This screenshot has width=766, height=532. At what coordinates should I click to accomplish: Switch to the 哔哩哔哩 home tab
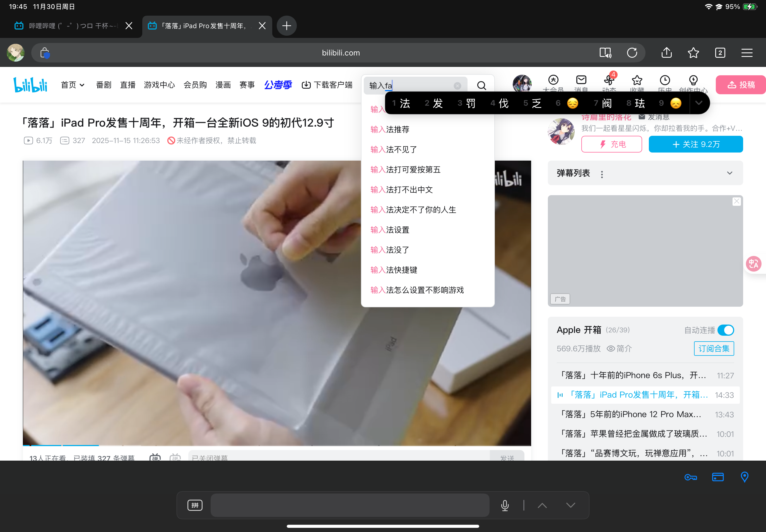pyautogui.click(x=67, y=26)
